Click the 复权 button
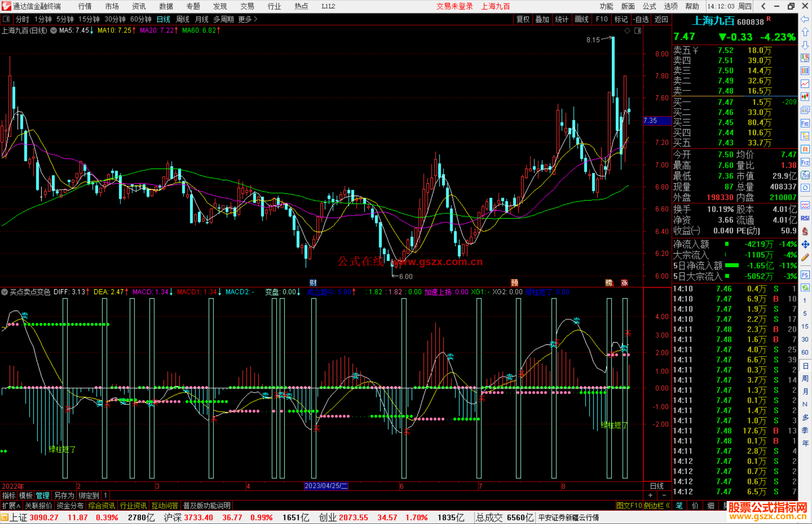 523,19
